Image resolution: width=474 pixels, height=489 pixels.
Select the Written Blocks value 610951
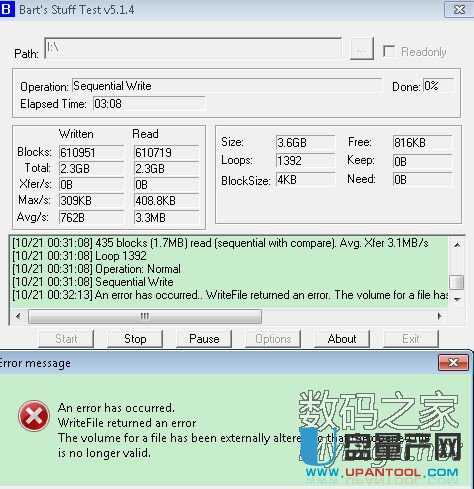[92, 152]
